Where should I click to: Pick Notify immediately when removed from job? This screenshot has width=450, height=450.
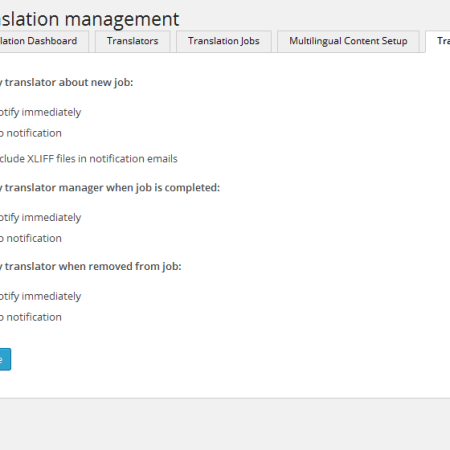(x=40, y=296)
